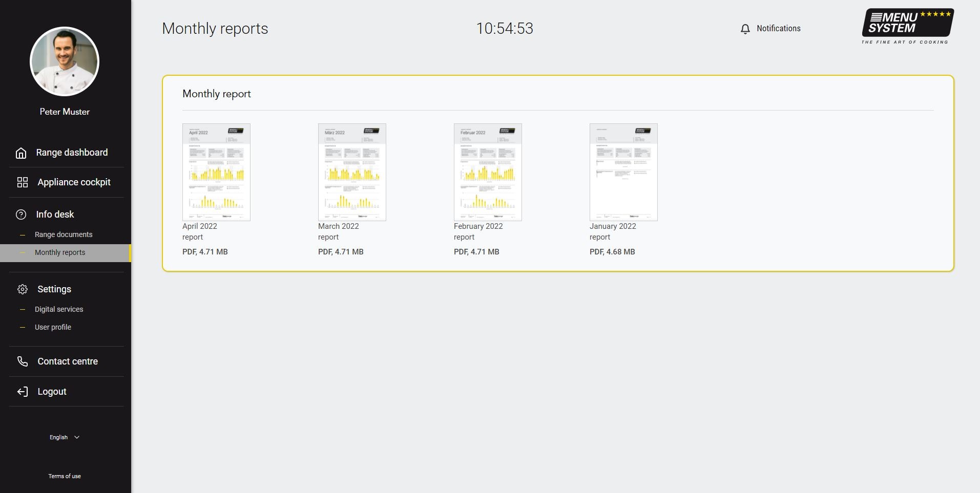The width and height of the screenshot is (980, 493).
Task: Click the Info desk question mark icon
Action: point(21,215)
